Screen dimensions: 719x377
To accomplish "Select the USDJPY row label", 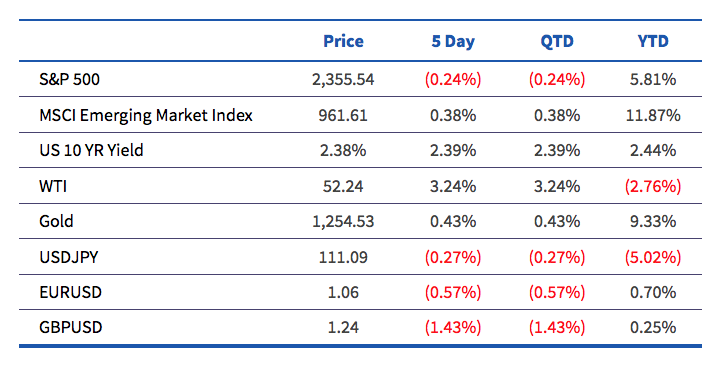I will pos(69,257).
